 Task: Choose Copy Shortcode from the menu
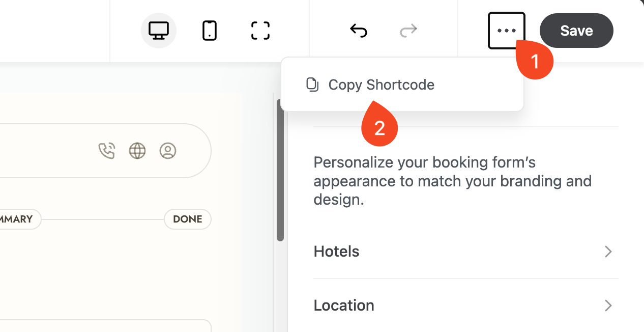(x=402, y=85)
